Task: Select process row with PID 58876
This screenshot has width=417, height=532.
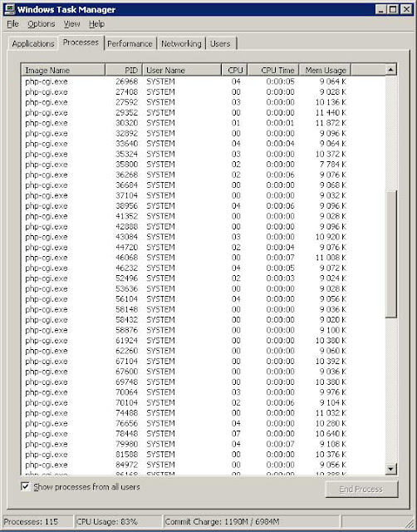Action: coord(204,330)
